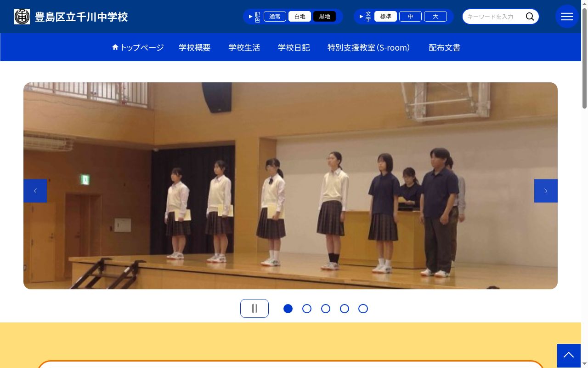Screen dimensions: 588x368
Task: Click the stage ceremony slide image
Action: pyautogui.click(x=290, y=186)
